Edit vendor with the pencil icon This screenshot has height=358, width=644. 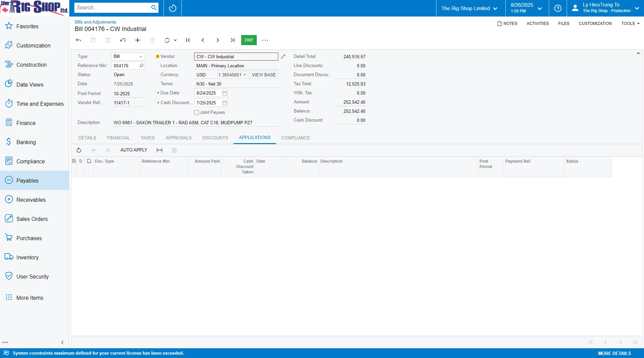tap(283, 57)
